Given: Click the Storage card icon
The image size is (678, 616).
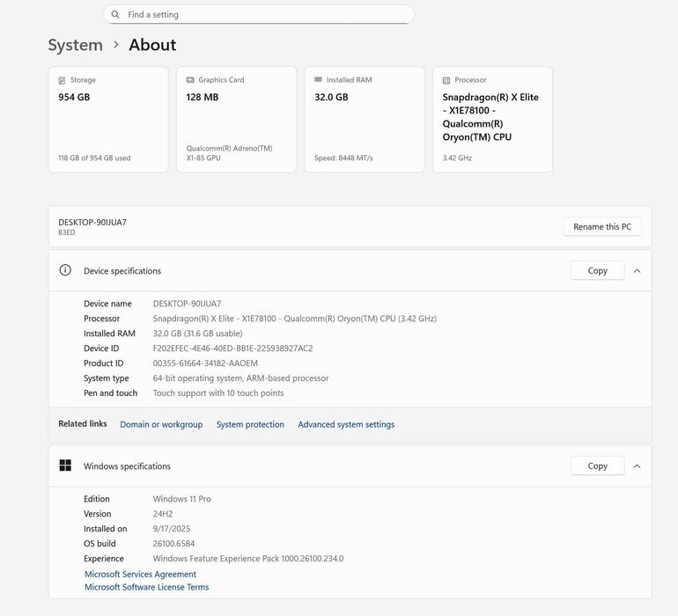Looking at the screenshot, I should pos(62,80).
